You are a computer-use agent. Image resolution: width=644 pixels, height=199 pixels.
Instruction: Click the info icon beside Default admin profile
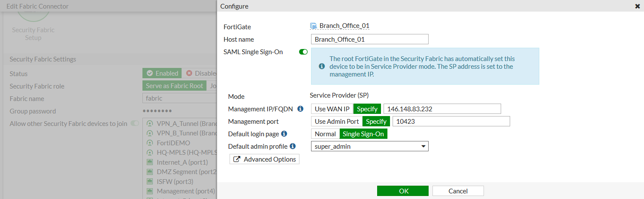tap(293, 146)
